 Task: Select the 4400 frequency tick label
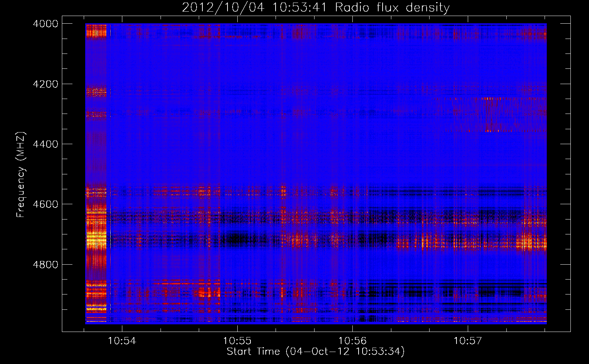(46, 144)
